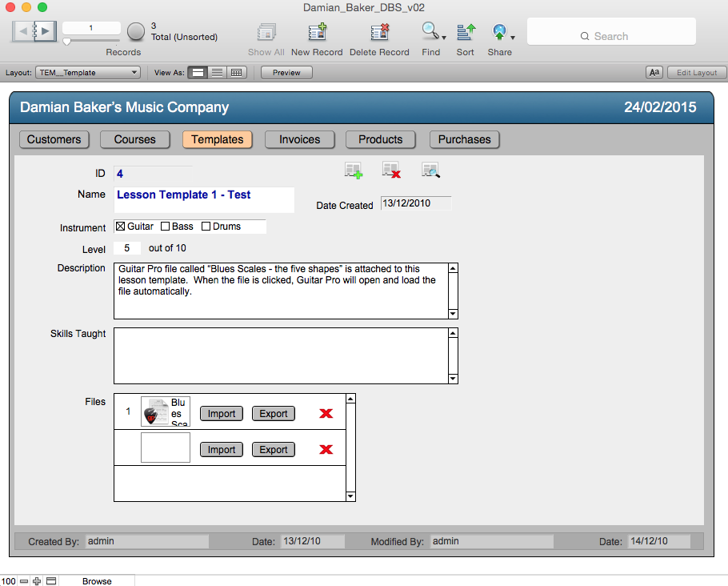Click the add template record icon with the green plus
728x586 pixels.
point(354,171)
